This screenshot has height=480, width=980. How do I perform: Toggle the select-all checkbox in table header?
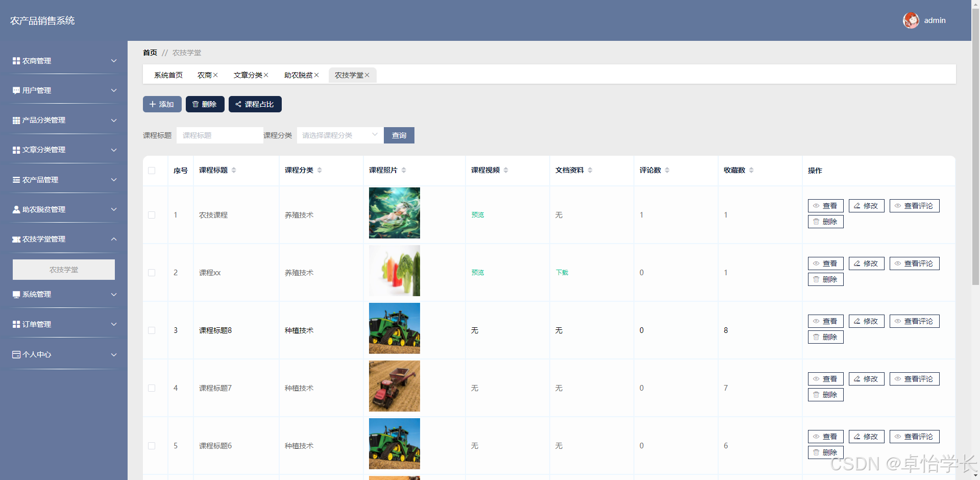coord(152,171)
